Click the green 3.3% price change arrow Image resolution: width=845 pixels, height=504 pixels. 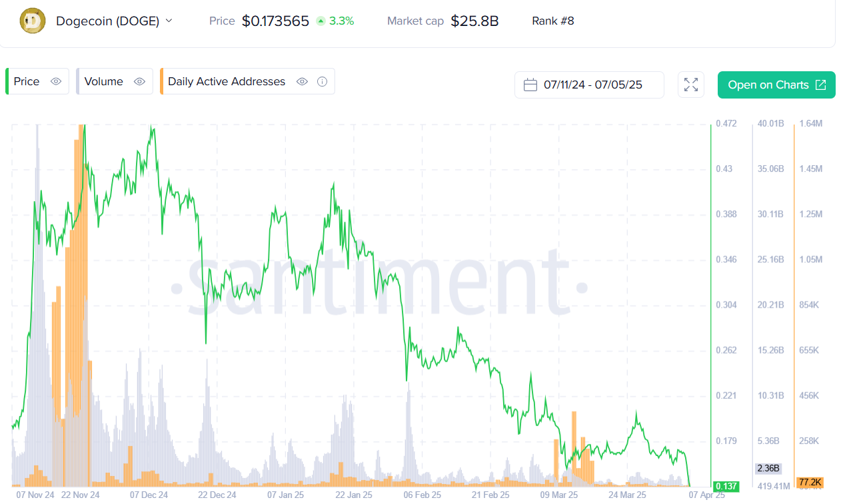pos(321,21)
